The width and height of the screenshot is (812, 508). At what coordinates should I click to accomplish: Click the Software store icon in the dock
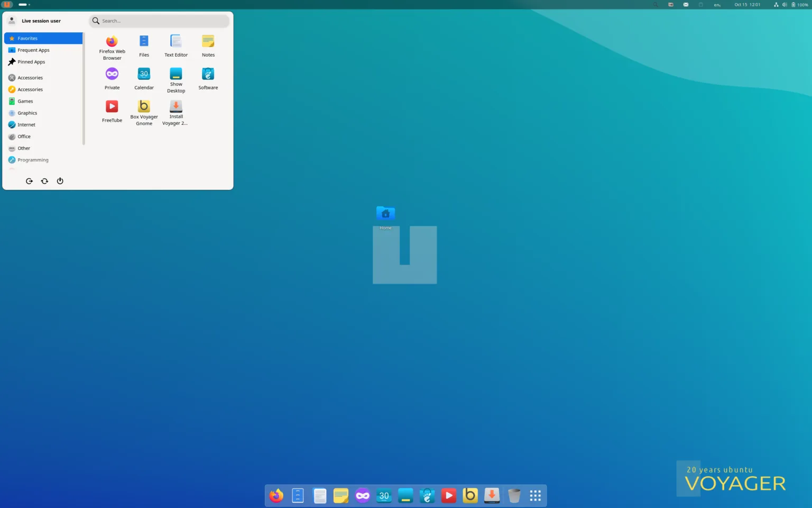427,496
